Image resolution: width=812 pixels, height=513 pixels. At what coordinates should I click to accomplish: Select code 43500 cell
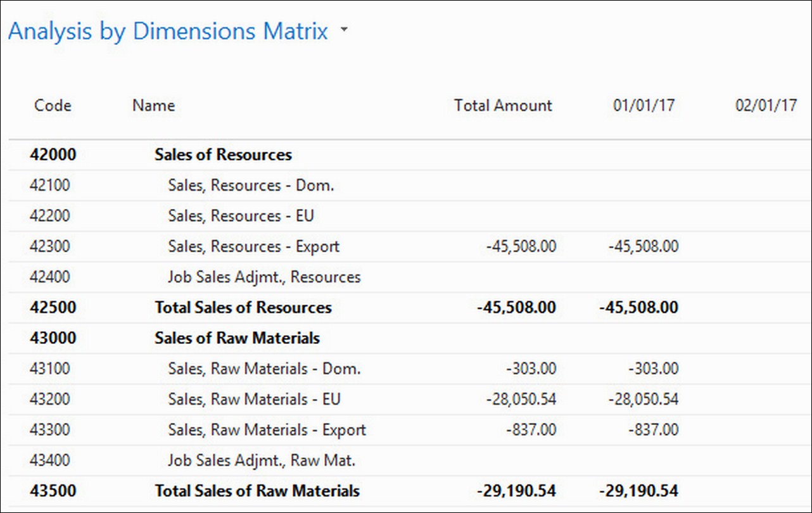53,490
